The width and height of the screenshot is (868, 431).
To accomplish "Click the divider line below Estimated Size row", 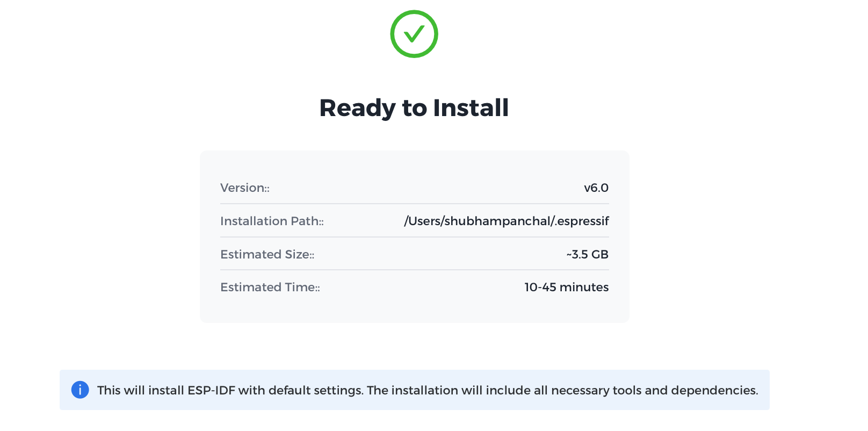I will coord(414,270).
